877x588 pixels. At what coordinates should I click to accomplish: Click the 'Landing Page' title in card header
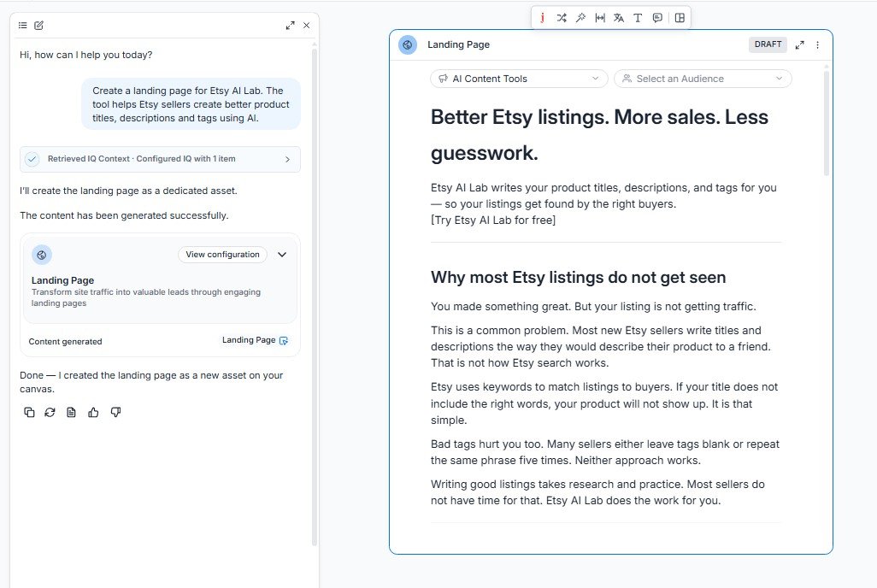458,44
